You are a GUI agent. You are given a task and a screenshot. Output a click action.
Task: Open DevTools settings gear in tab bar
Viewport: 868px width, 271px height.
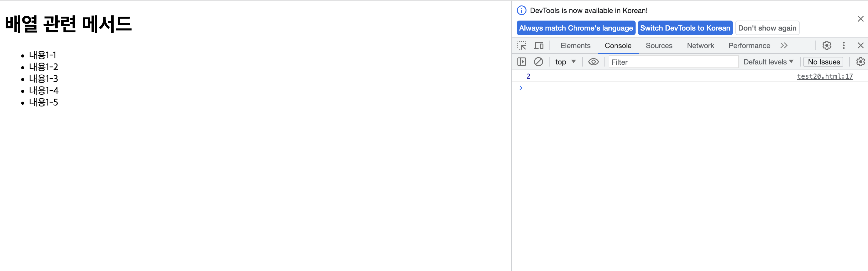tap(827, 45)
